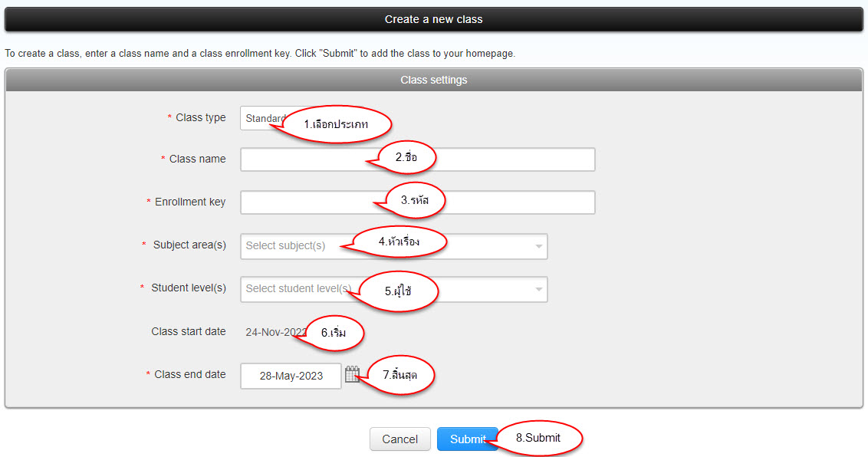The height and width of the screenshot is (457, 868).
Task: Click the 'Create a new class' title bar
Action: 433,19
